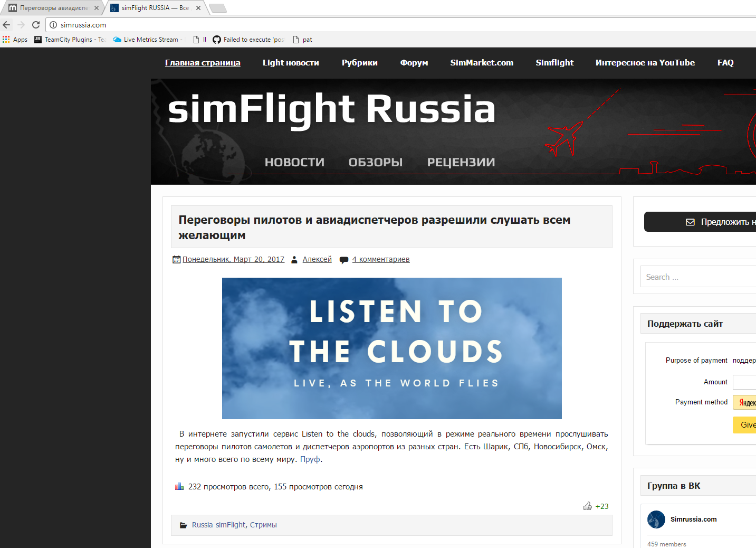Click Предложить button with envelope

point(700,222)
